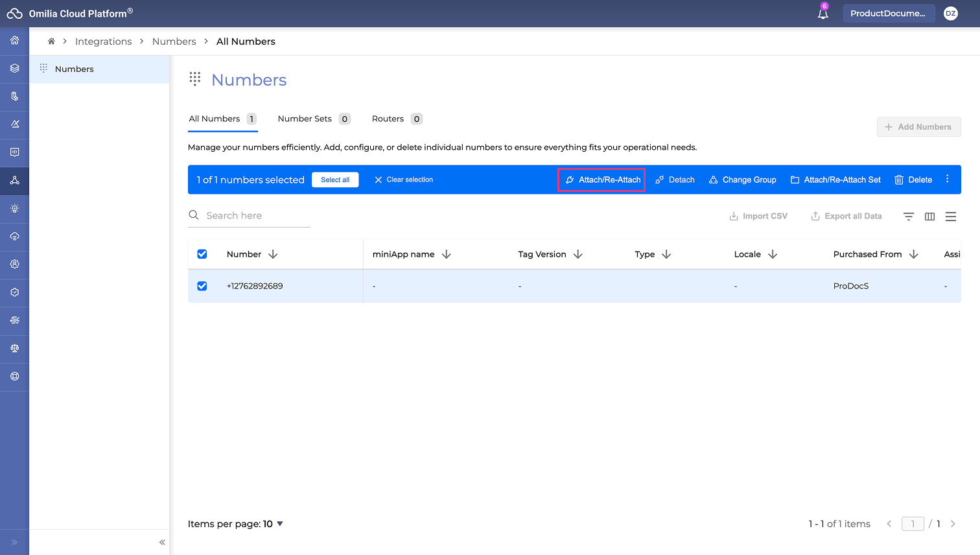This screenshot has height=555, width=980.
Task: Open row density hamburger icon
Action: tap(951, 217)
